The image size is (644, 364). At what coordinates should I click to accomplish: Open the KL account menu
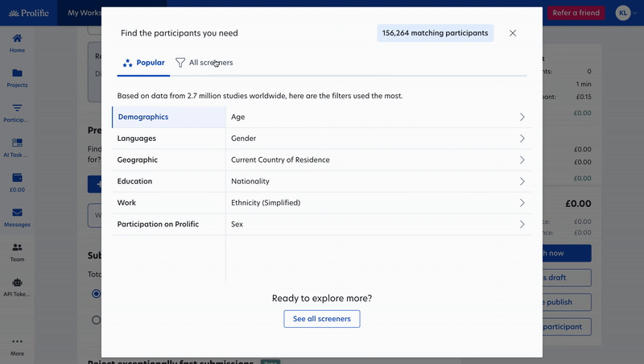[625, 13]
